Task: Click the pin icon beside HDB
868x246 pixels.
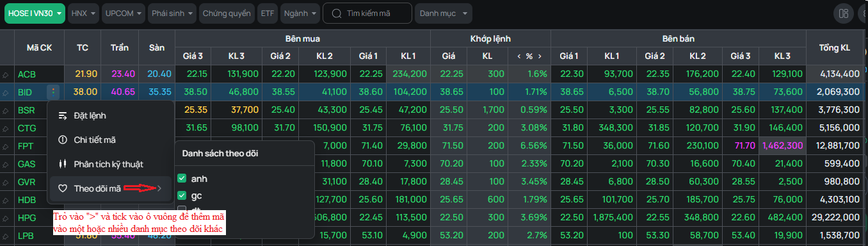Action: coord(6,201)
